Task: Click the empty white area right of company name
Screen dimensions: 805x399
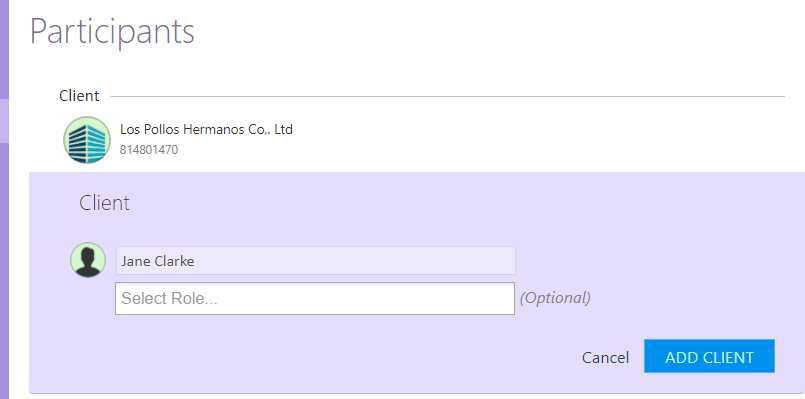Action: 539,139
